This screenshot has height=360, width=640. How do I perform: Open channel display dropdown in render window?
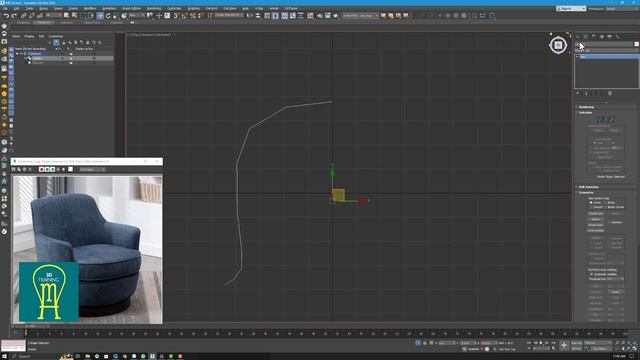[x=92, y=169]
